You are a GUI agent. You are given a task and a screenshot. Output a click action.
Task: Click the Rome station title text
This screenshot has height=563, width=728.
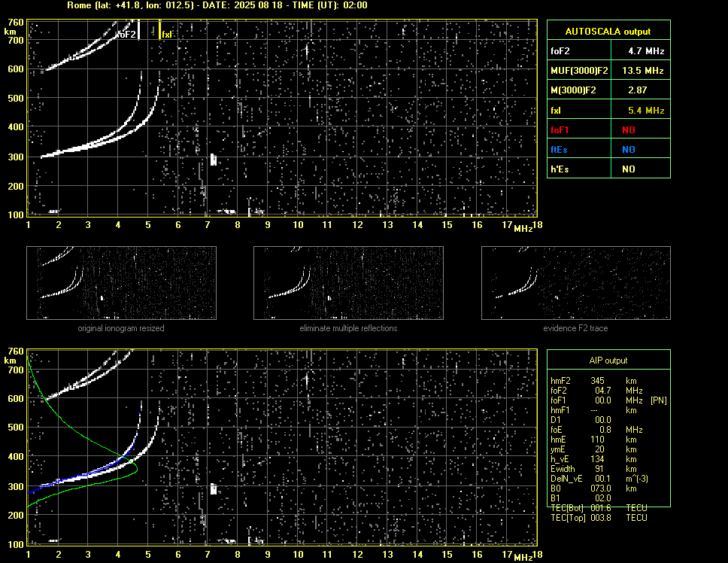[131, 5]
